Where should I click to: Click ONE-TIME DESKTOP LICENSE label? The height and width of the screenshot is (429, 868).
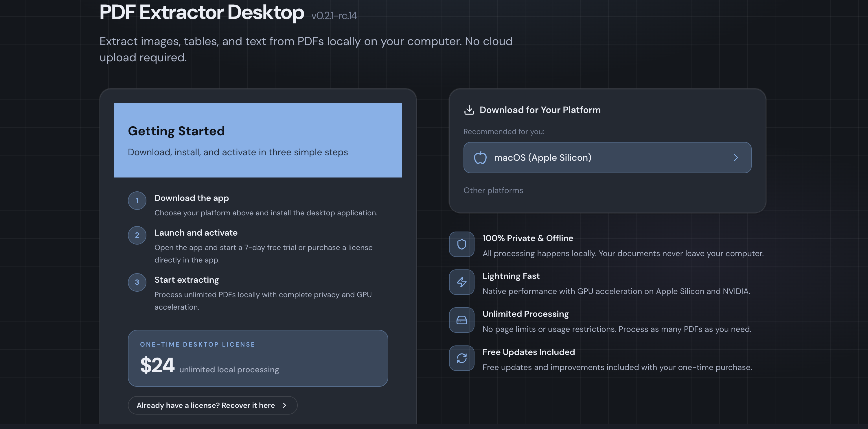click(198, 344)
